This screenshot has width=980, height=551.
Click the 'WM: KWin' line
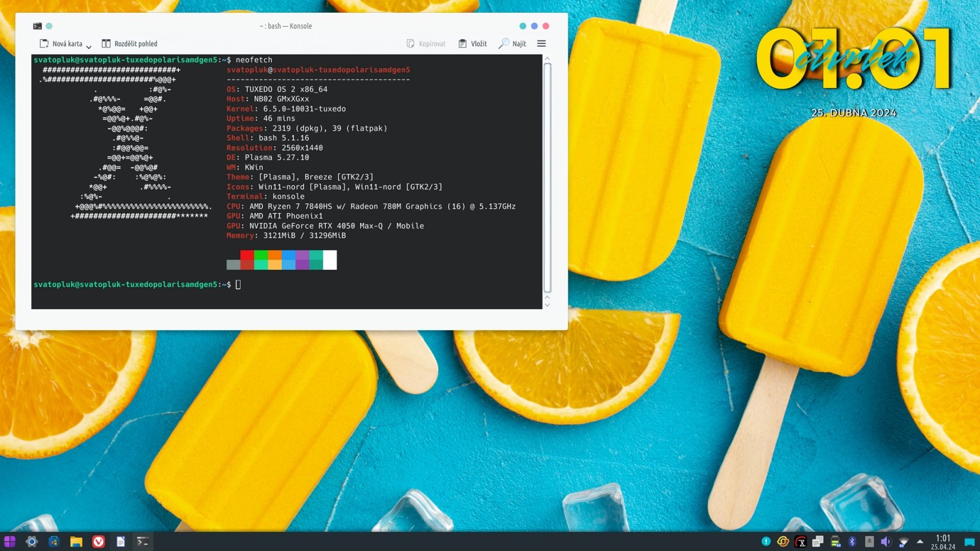click(x=245, y=168)
